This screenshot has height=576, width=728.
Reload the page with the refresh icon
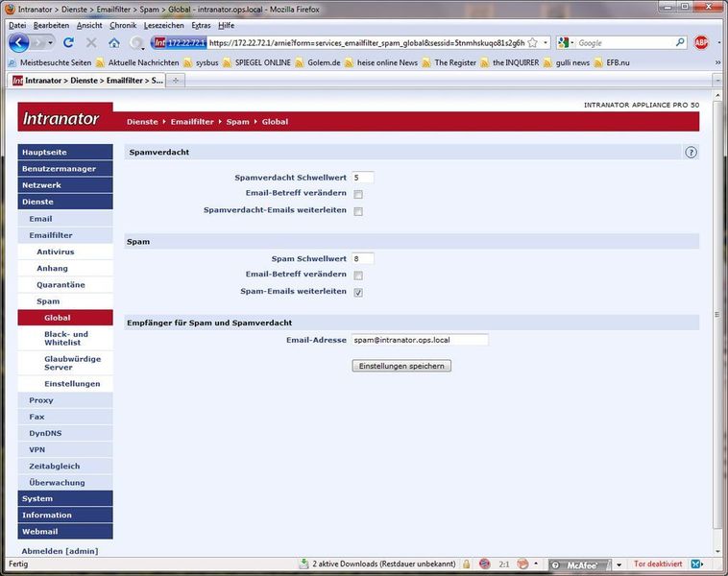click(69, 43)
